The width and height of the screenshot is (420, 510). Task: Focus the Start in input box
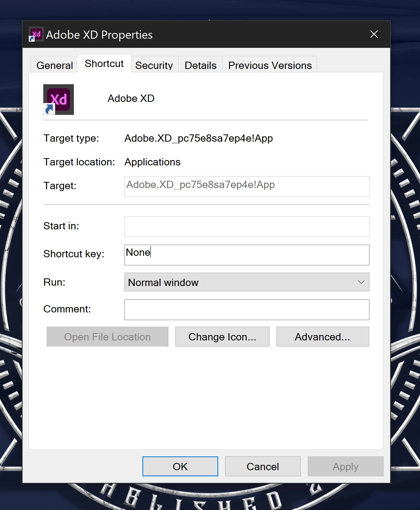coord(247,227)
